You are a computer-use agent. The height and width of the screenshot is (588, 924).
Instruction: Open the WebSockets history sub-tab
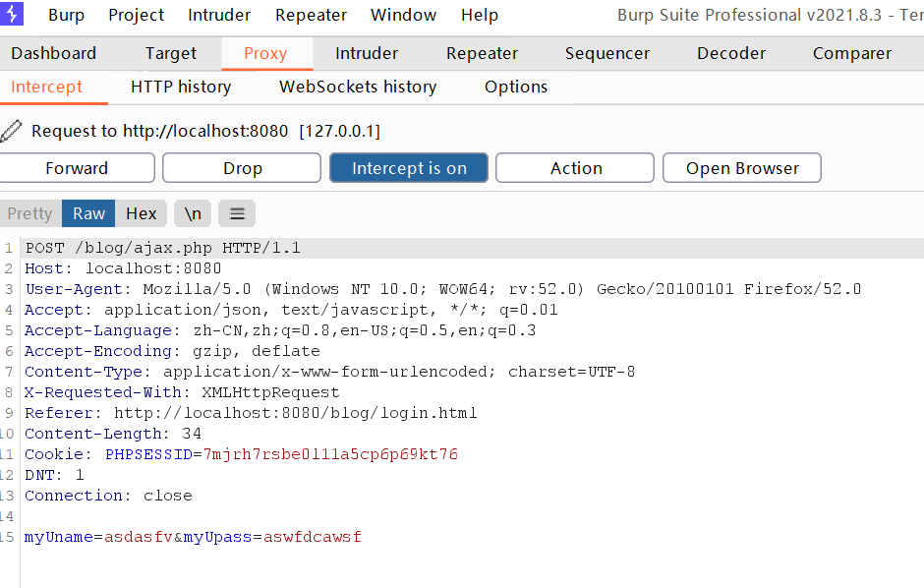click(x=358, y=88)
